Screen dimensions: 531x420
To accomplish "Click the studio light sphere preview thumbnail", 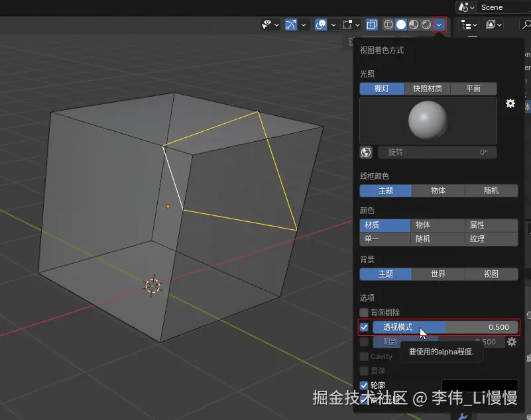I will (x=428, y=121).
